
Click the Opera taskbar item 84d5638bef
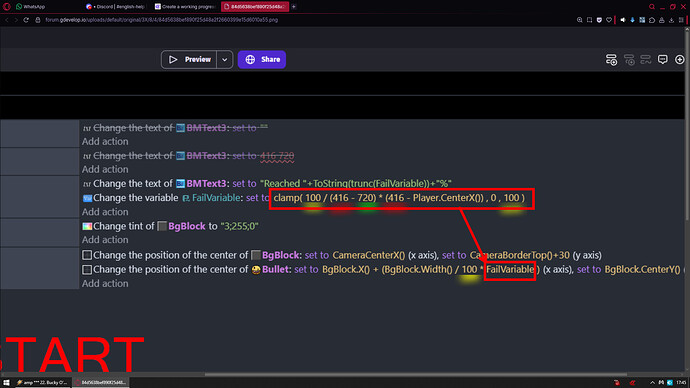[x=100, y=383]
